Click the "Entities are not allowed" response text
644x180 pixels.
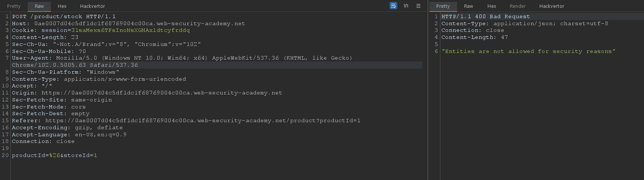tap(528, 51)
